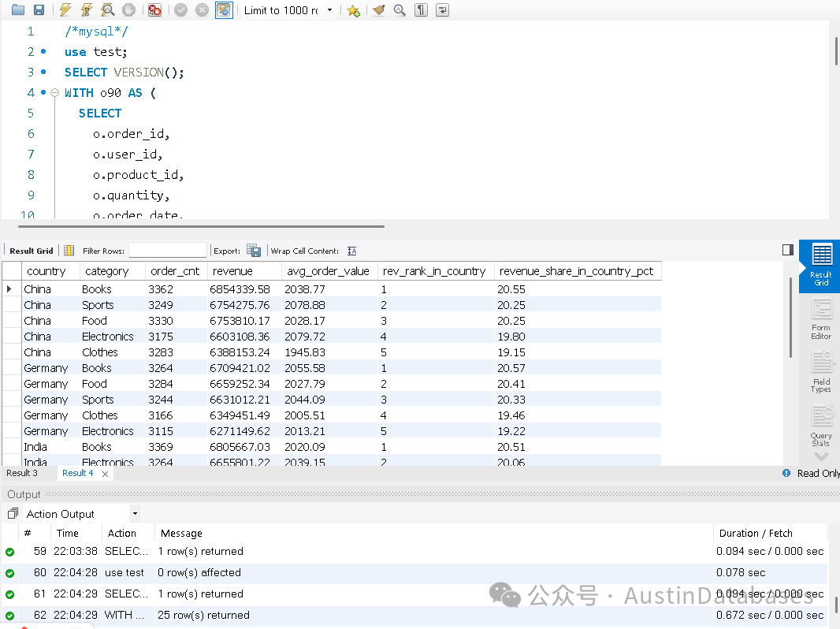The image size is (840, 629).
Task: Click the result grid vertical scrollbar
Action: (x=790, y=318)
